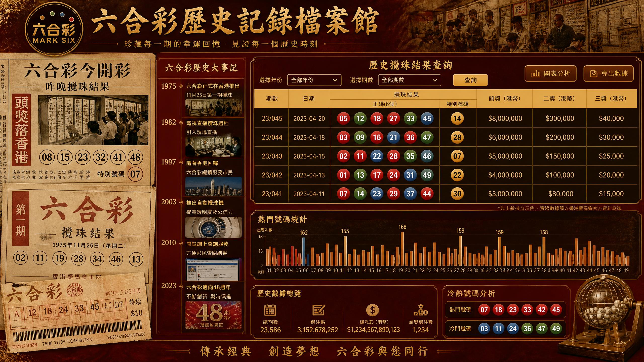The image size is (644, 362).
Task: Click the 2023 timeline marker dot
Action: click(181, 286)
